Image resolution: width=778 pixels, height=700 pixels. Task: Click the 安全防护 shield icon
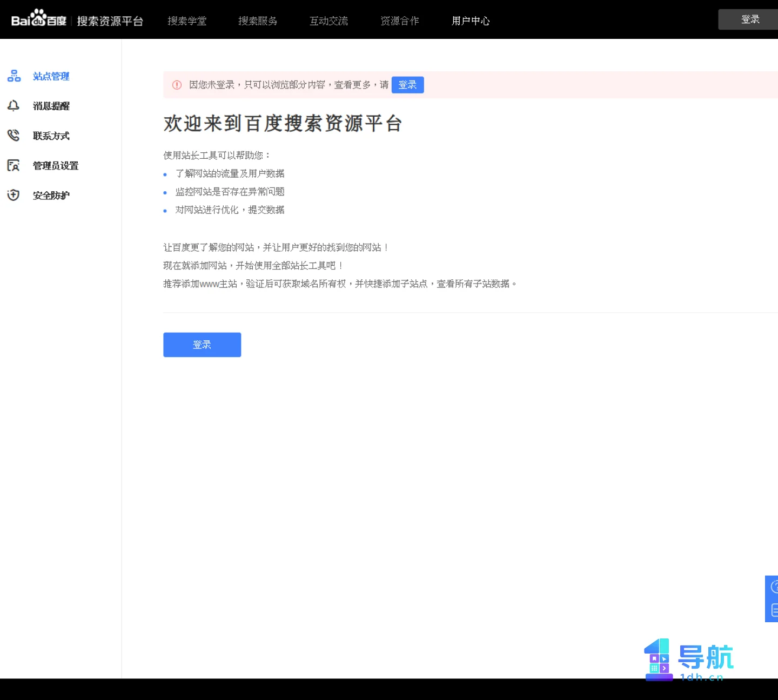click(x=14, y=195)
